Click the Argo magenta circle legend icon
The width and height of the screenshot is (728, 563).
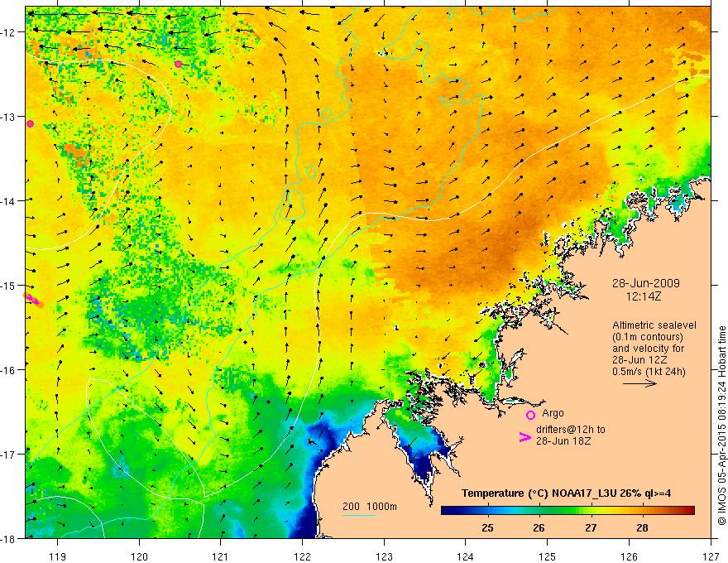[x=530, y=415]
